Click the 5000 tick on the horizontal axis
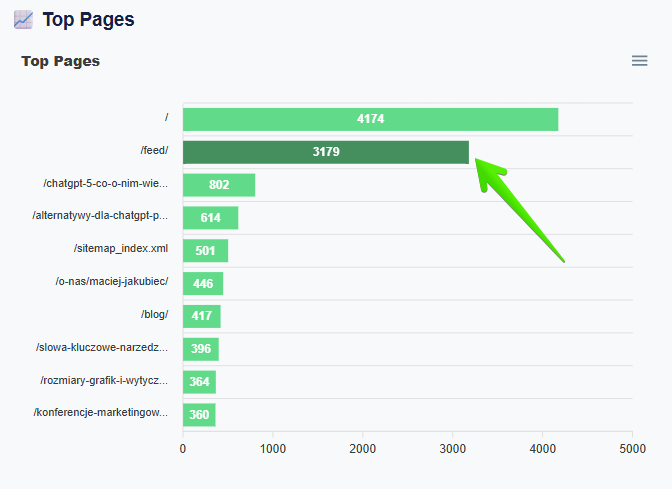 [632, 449]
